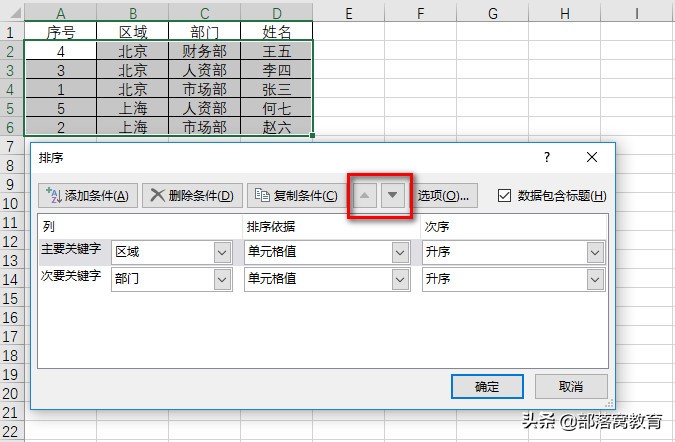Click 复制条件(C) button
675x442 pixels.
296,196
